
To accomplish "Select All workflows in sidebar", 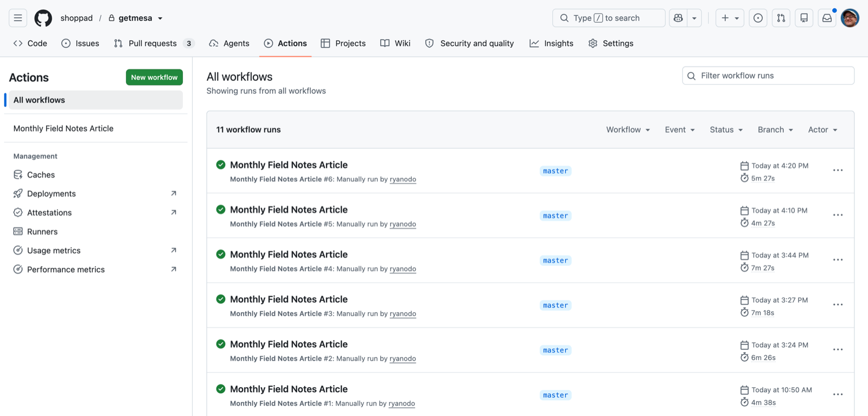I will click(95, 100).
